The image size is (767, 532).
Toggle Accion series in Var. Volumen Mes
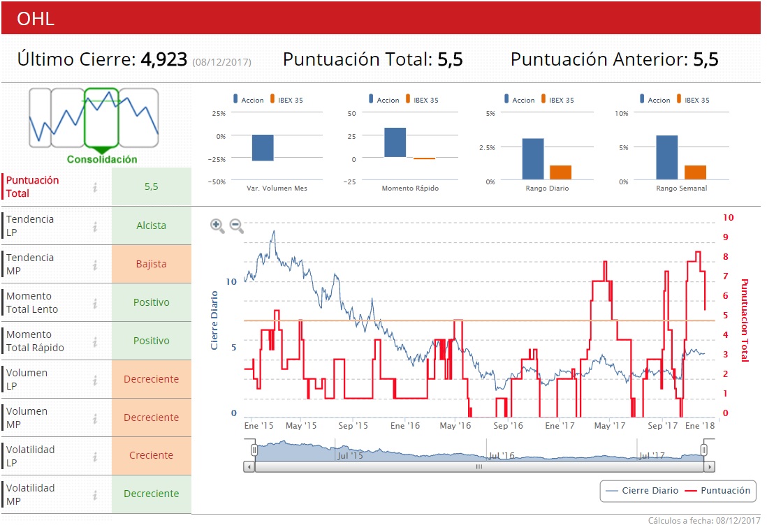tap(249, 99)
